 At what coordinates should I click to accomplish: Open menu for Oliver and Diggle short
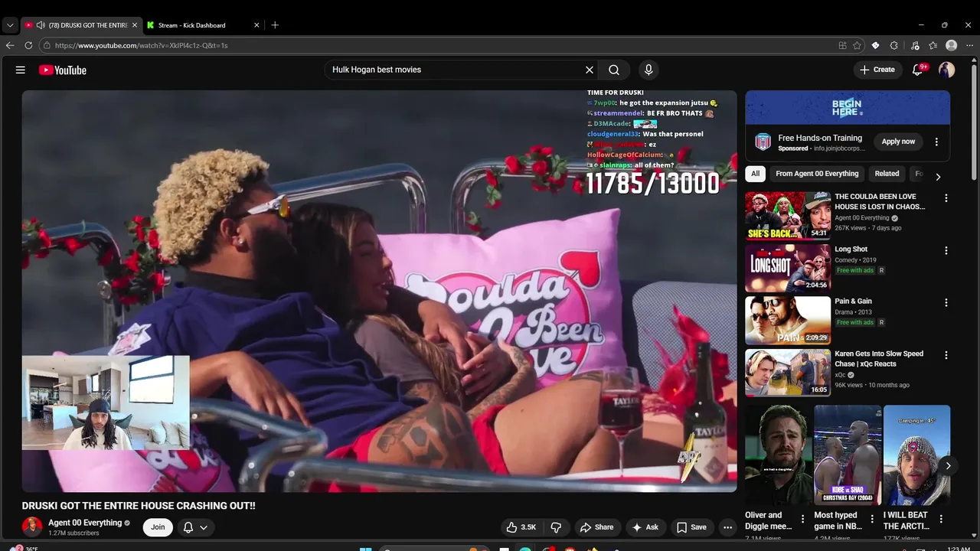[x=802, y=519]
